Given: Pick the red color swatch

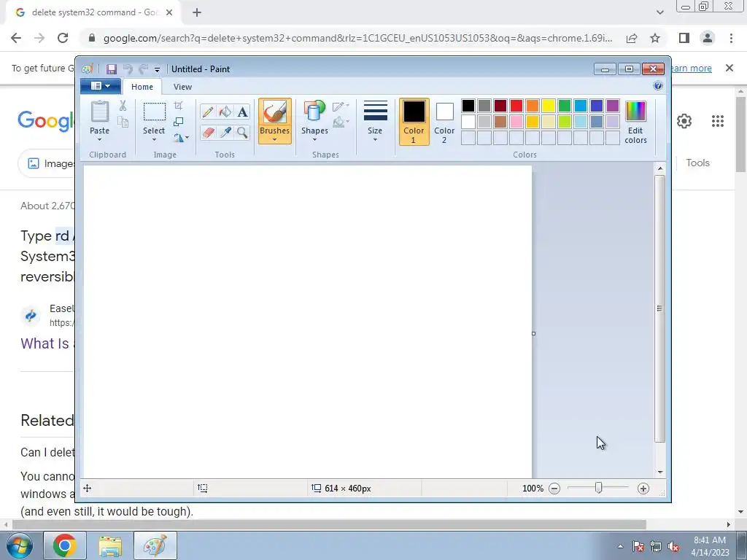Looking at the screenshot, I should click(x=516, y=106).
